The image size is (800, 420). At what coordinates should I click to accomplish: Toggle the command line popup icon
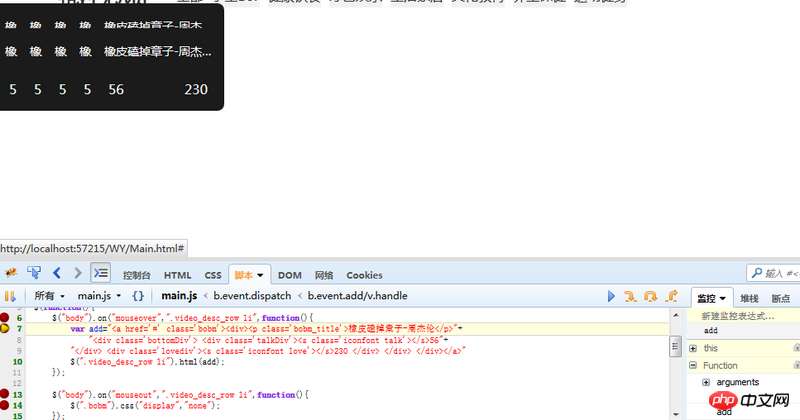(x=100, y=273)
